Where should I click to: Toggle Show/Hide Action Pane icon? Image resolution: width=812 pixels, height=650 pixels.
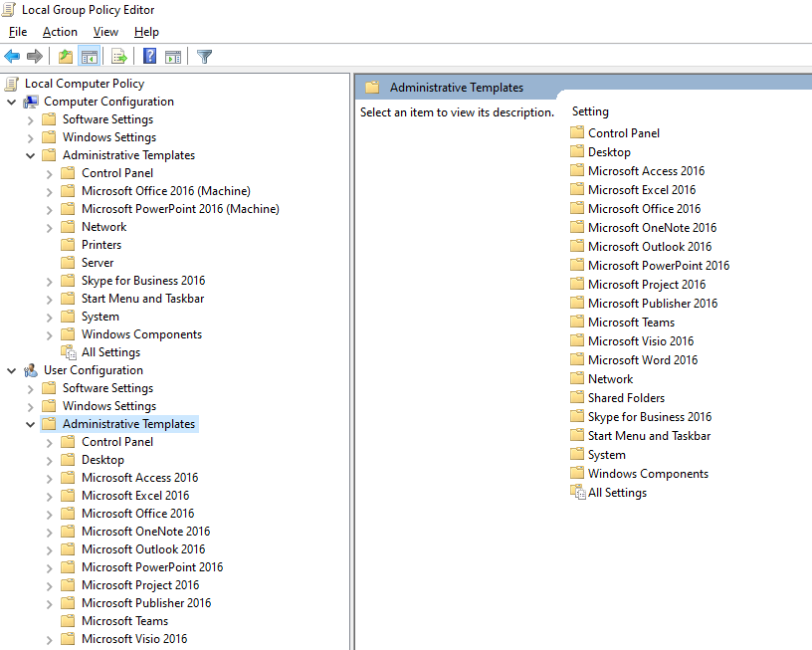[x=173, y=56]
